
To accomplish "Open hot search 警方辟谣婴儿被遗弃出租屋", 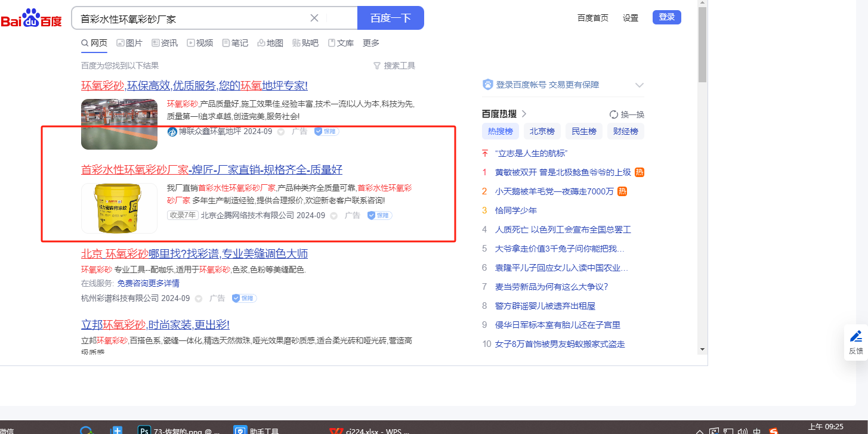I will coord(545,306).
